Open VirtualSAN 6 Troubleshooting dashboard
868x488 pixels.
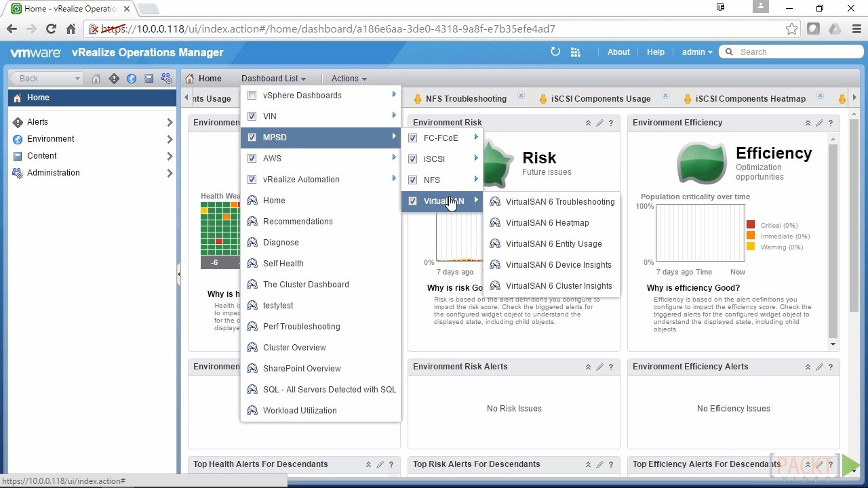pyautogui.click(x=551, y=202)
